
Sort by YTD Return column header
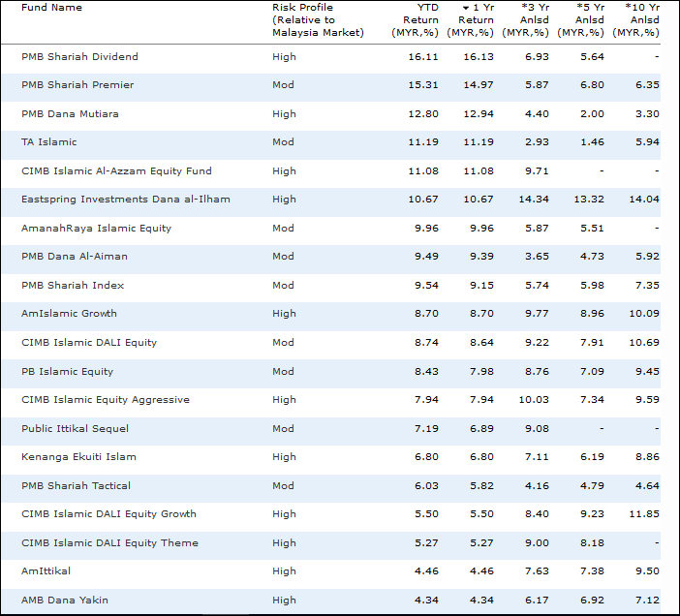point(415,20)
